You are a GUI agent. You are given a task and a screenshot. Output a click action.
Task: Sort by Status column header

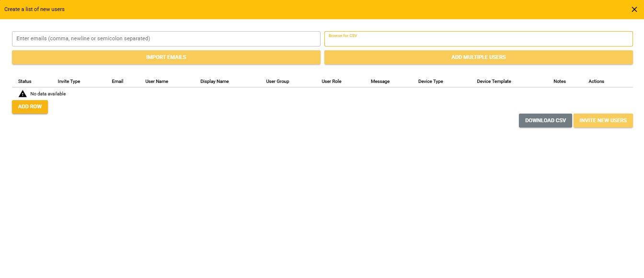point(25,81)
